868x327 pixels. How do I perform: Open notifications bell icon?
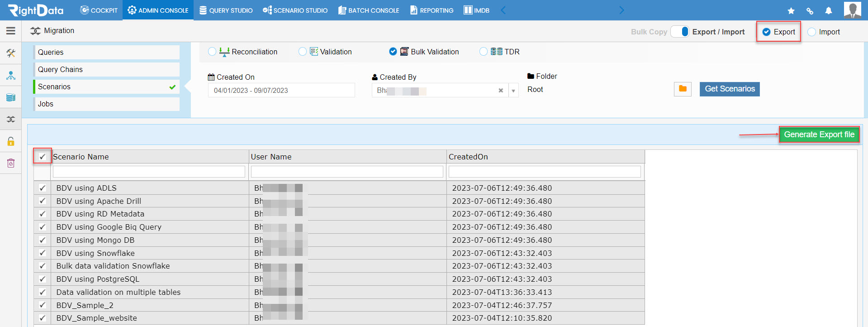828,10
